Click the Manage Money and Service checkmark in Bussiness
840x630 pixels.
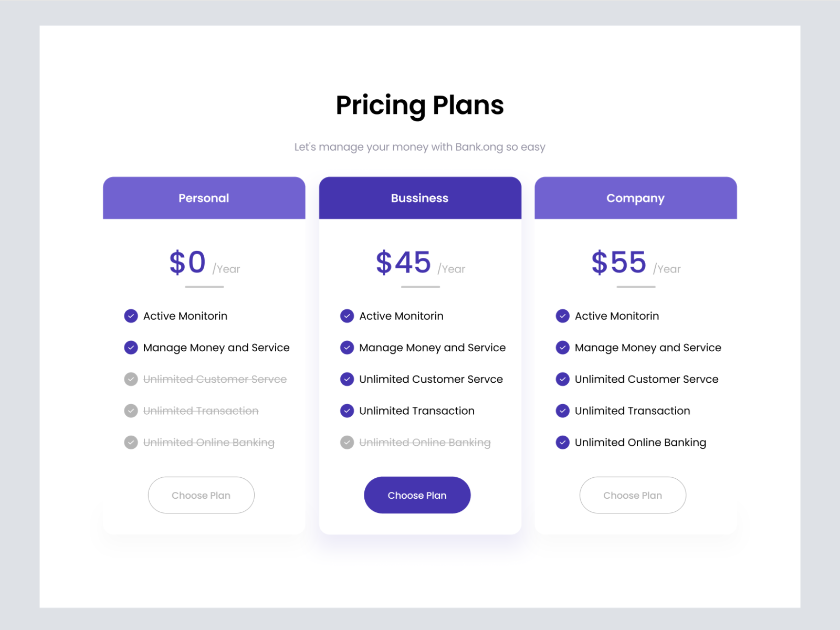tap(347, 347)
